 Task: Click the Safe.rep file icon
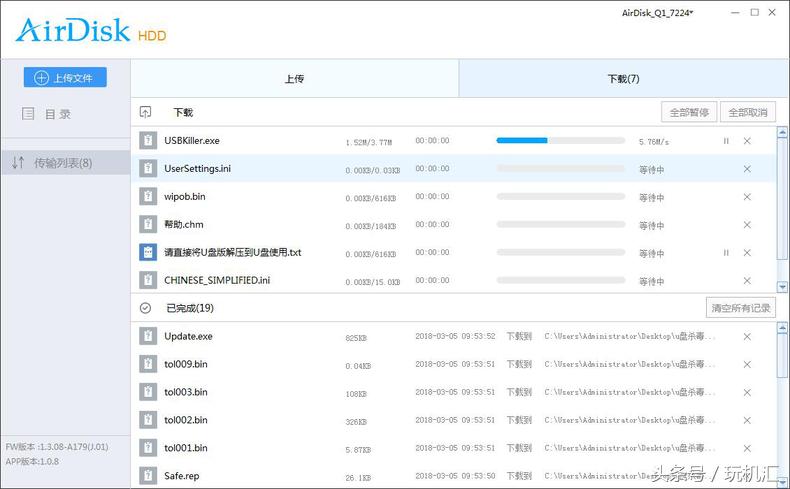[148, 475]
